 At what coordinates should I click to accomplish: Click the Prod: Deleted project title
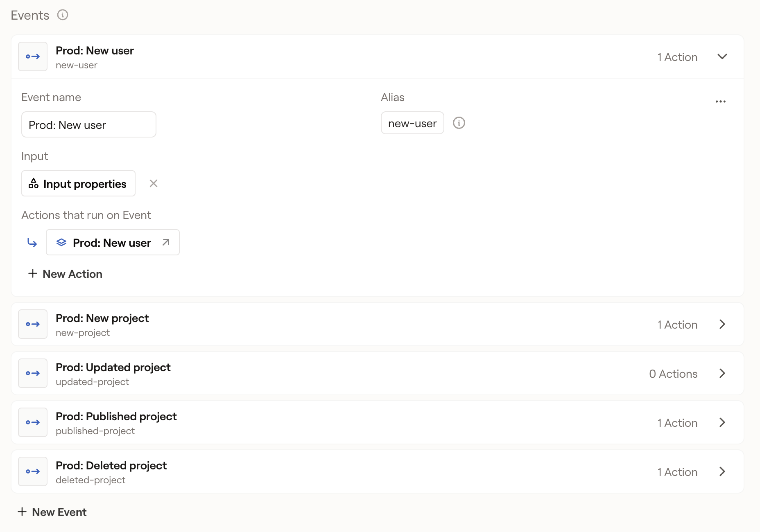111,465
